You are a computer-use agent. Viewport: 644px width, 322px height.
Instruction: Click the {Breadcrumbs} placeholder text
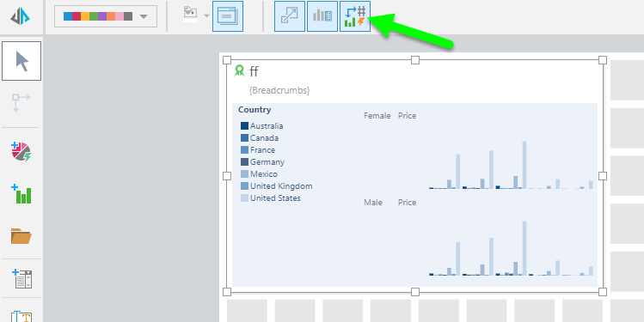point(279,90)
